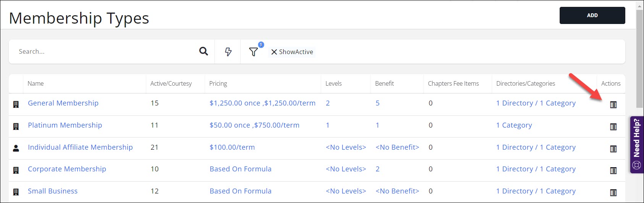The height and width of the screenshot is (203, 644).
Task: Type in the Search field
Action: (x=103, y=51)
